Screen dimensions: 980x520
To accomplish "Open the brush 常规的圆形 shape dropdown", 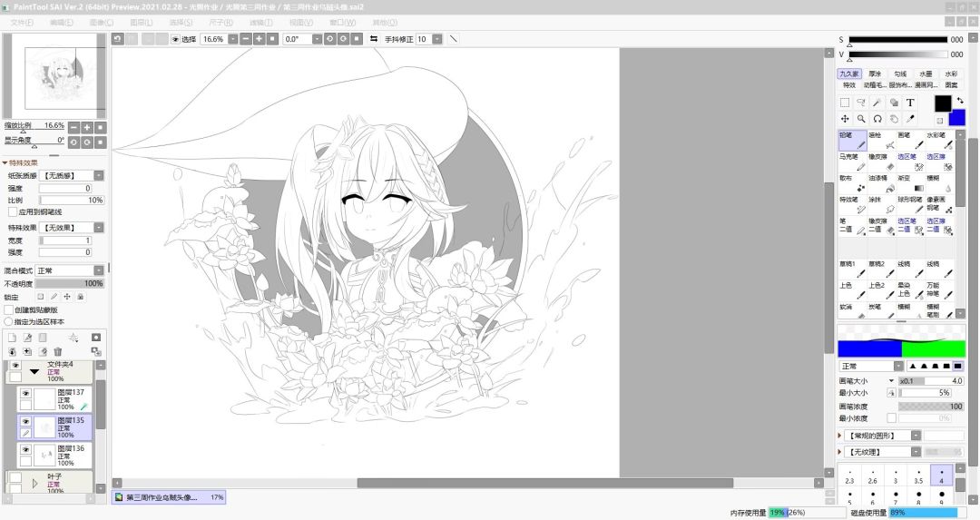I will coord(916,435).
